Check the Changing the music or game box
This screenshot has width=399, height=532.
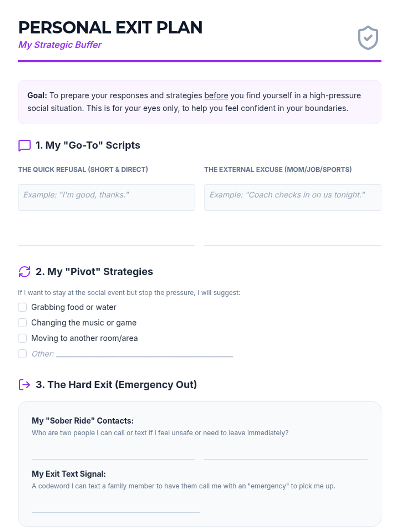pyautogui.click(x=22, y=323)
